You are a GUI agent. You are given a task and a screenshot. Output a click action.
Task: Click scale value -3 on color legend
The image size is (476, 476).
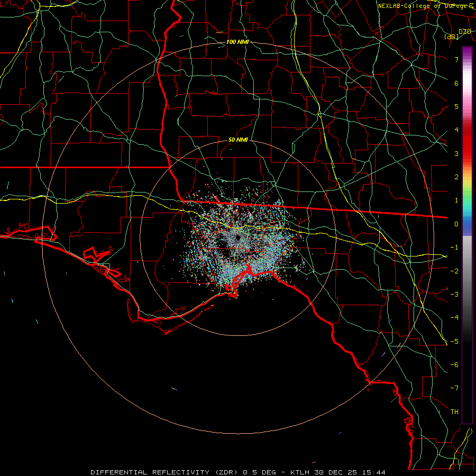click(454, 295)
